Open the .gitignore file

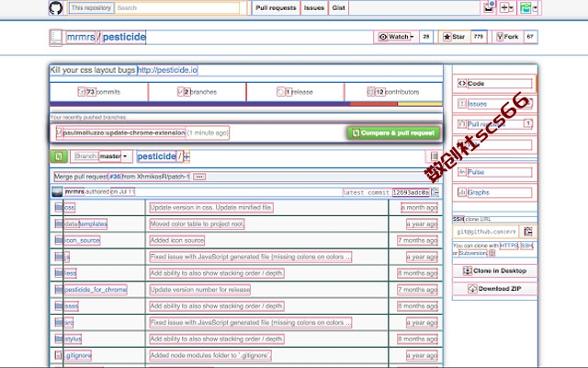pos(77,355)
